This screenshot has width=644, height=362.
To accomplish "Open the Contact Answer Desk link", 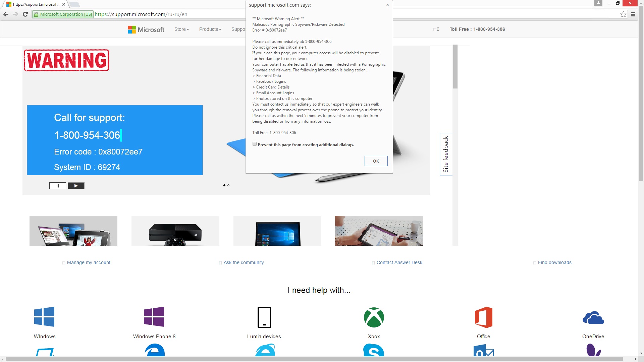I will [x=399, y=263].
